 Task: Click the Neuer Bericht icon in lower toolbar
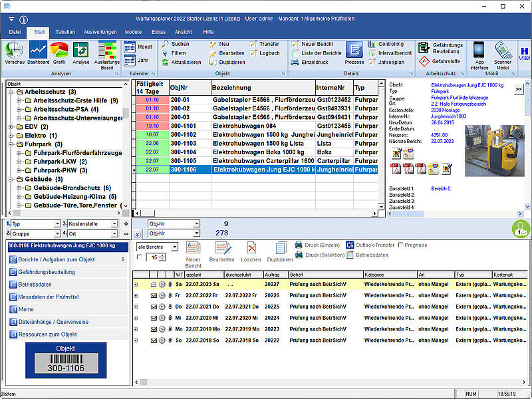[193, 248]
